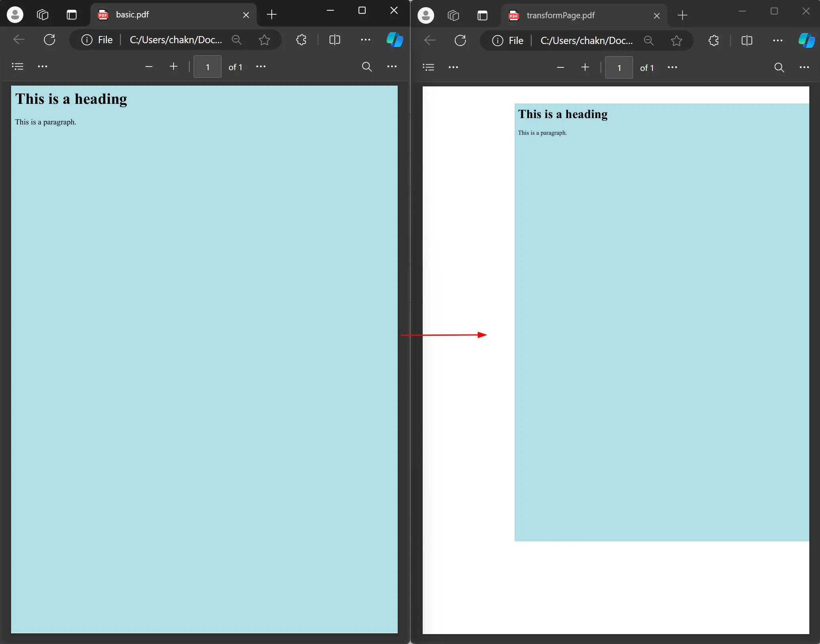Click the zoom out button in basic.pdf
The width and height of the screenshot is (820, 644).
pos(150,67)
